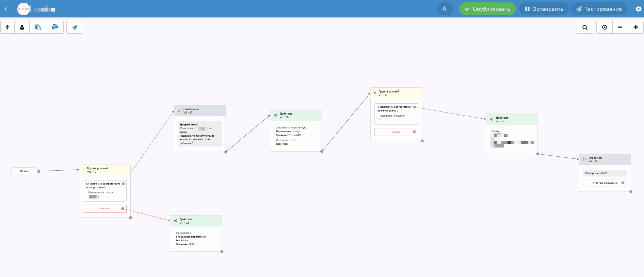Open the user profile toolbar icon
This screenshot has height=277, width=644.
point(22,27)
